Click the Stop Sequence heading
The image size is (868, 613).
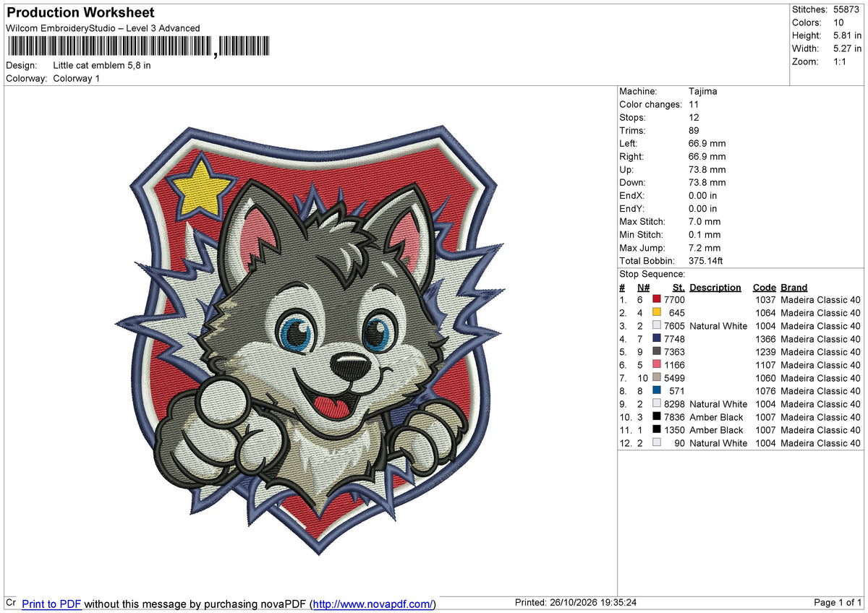pos(652,274)
